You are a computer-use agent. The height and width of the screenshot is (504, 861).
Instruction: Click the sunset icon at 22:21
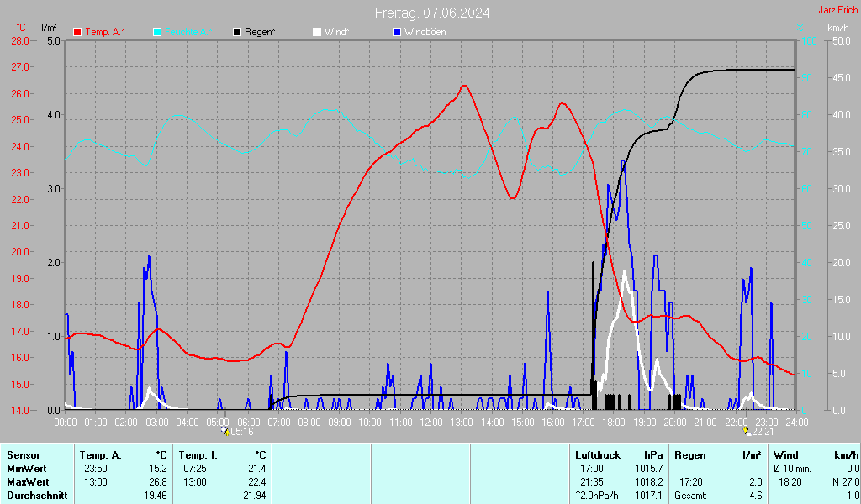pos(746,430)
